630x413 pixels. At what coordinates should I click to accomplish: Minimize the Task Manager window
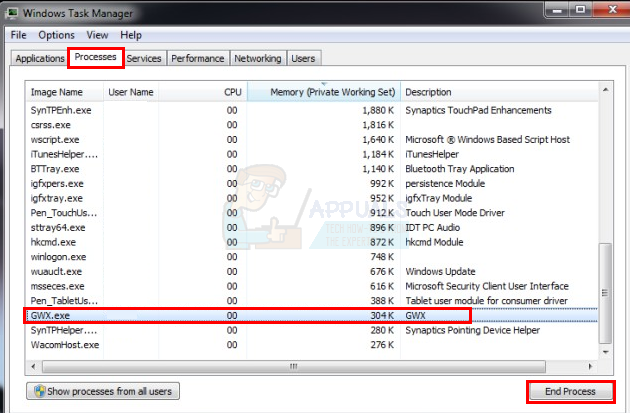click(557, 10)
